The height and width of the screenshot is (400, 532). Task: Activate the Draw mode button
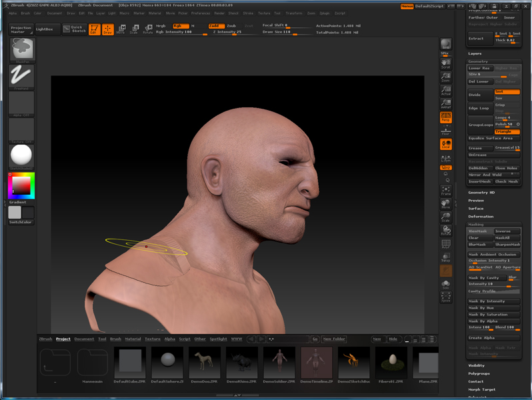click(x=107, y=29)
